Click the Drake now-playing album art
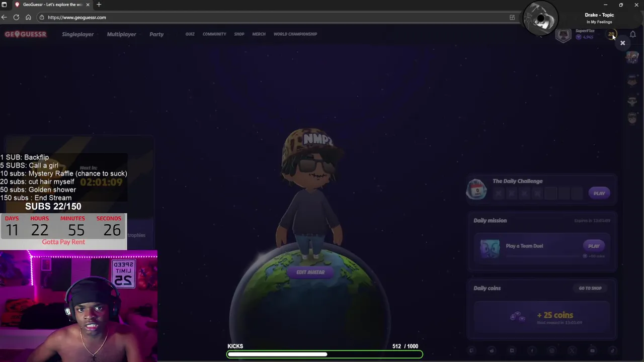 point(541,18)
